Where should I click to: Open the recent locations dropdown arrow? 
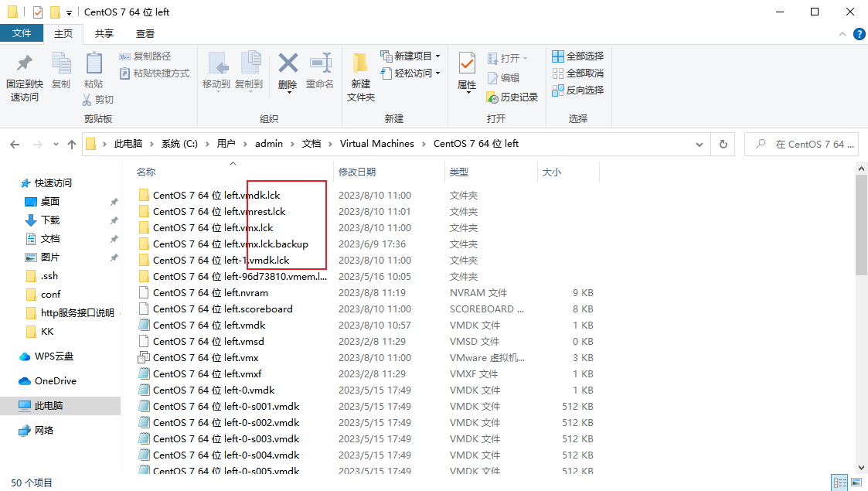pos(56,145)
